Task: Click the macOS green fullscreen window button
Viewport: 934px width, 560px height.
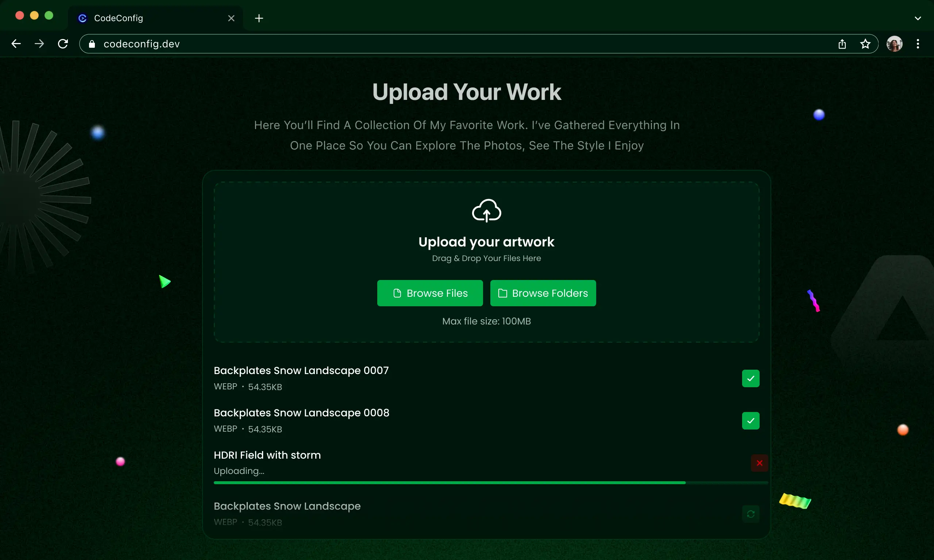Action: [x=49, y=15]
